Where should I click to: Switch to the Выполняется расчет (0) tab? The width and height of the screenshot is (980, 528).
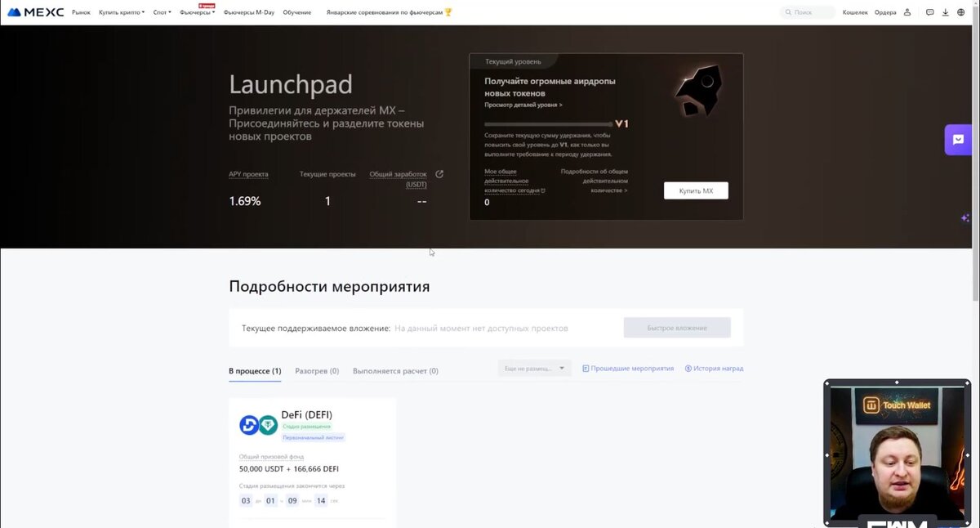(x=395, y=370)
